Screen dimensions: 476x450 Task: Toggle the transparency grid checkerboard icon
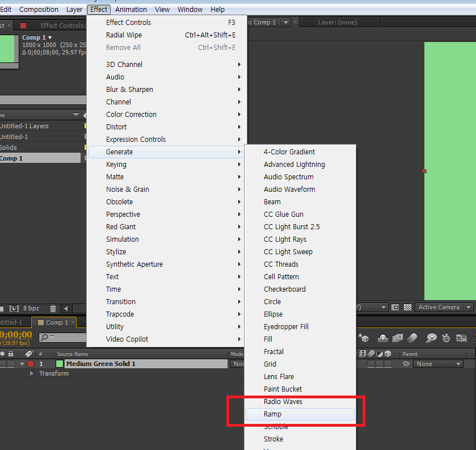(408, 308)
